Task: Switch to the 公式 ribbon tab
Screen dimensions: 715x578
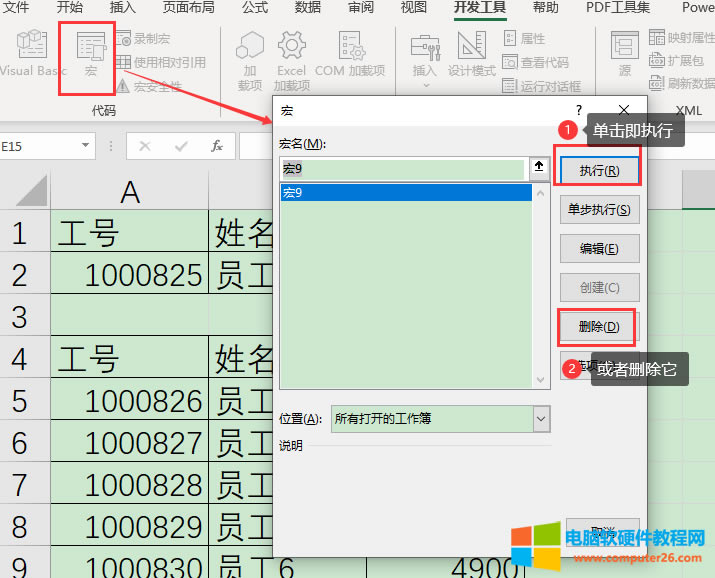Action: point(255,8)
